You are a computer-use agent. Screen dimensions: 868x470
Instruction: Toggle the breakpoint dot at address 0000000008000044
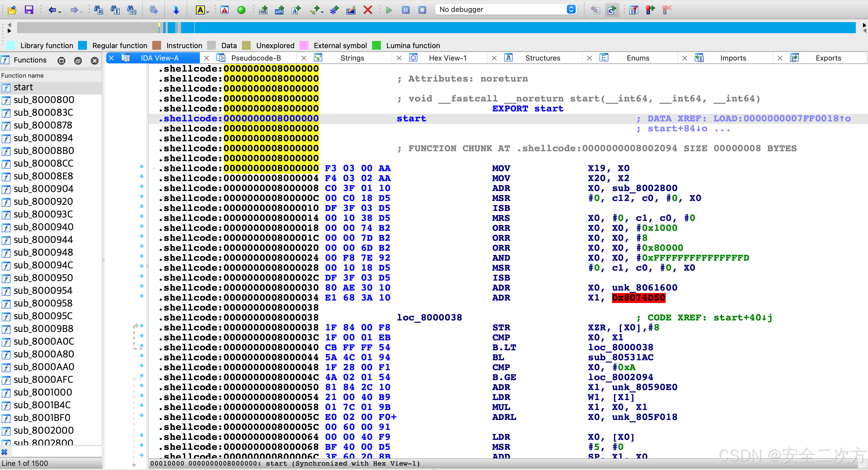click(x=141, y=355)
